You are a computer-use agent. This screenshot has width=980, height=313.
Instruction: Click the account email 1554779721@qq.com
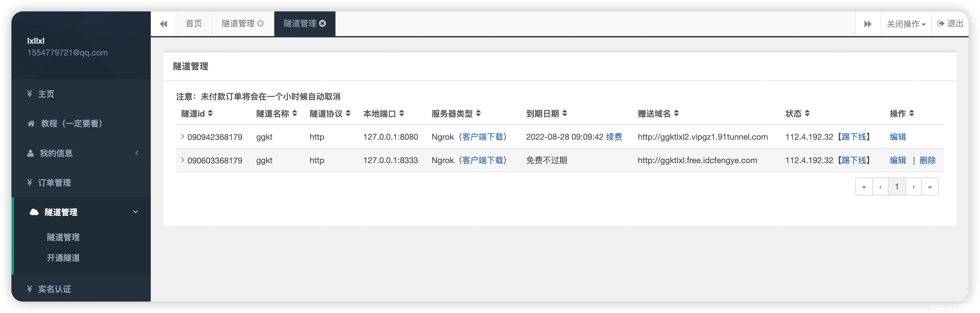[x=67, y=53]
